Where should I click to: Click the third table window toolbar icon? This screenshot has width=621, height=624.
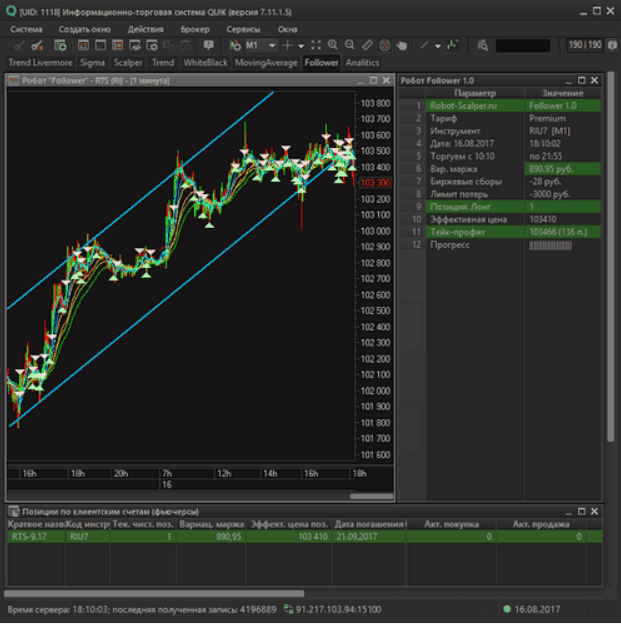coord(117,46)
